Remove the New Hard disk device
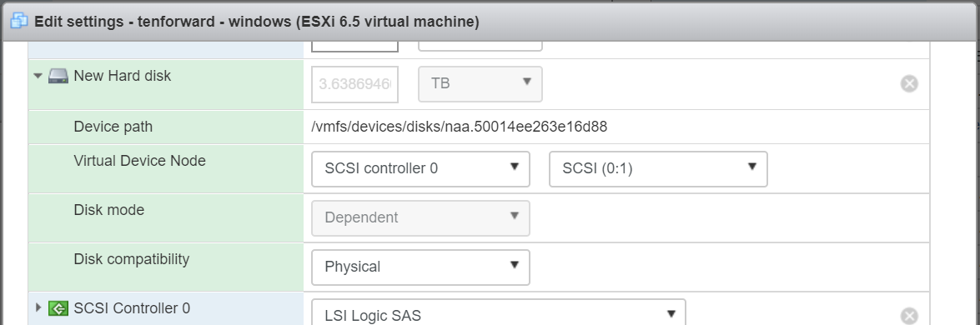This screenshot has width=980, height=325. pos(909,83)
